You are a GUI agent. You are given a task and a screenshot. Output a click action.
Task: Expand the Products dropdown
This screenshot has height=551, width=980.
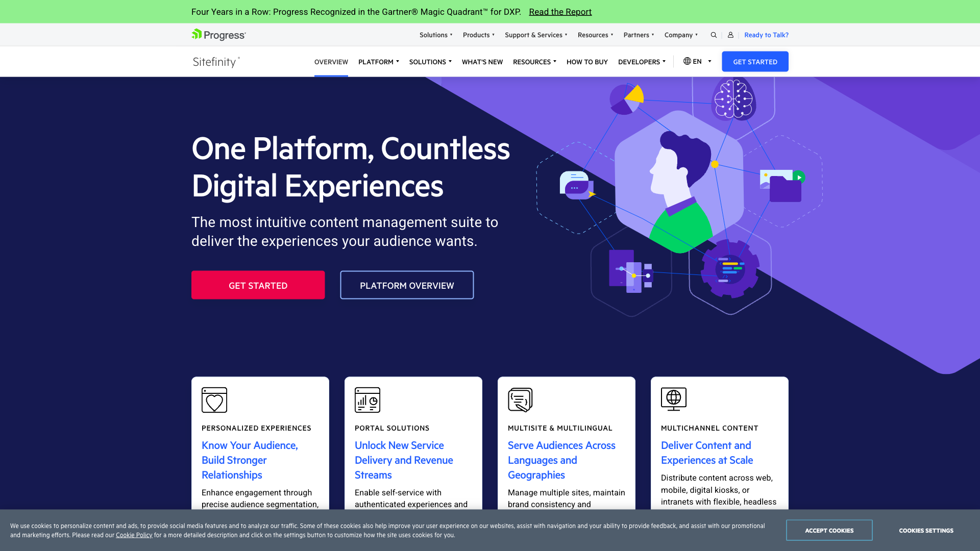pyautogui.click(x=479, y=35)
